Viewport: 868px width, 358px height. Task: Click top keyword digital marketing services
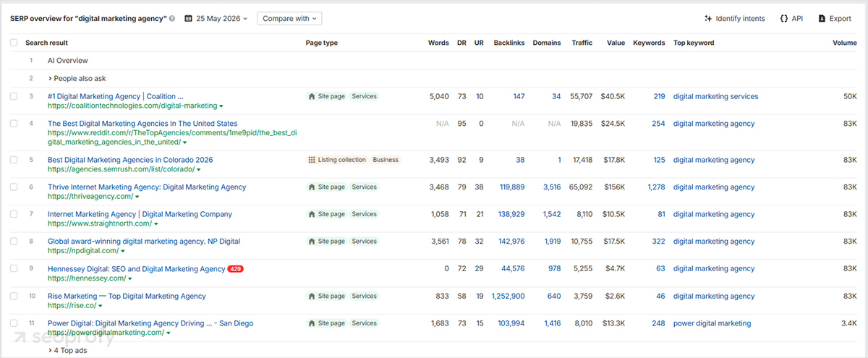click(x=715, y=96)
